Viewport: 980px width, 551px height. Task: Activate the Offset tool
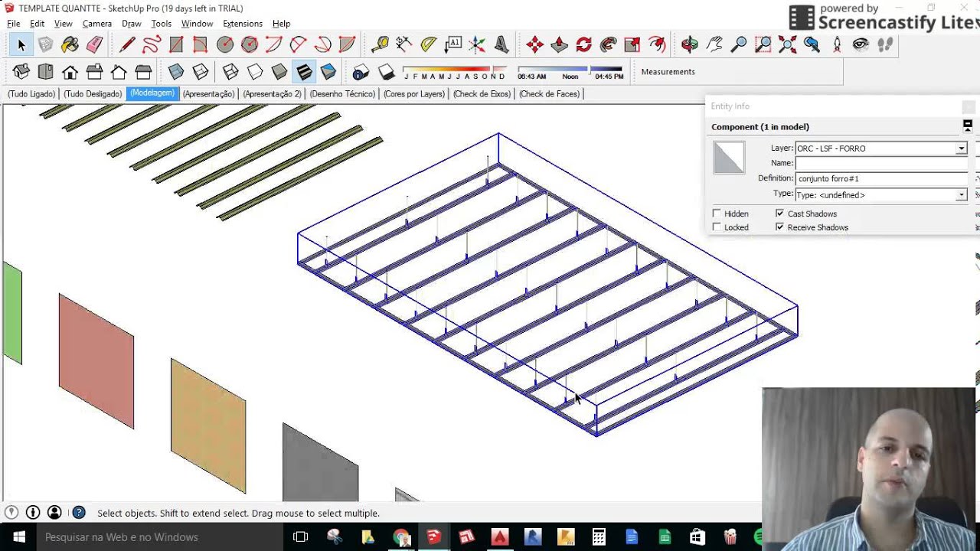point(657,45)
